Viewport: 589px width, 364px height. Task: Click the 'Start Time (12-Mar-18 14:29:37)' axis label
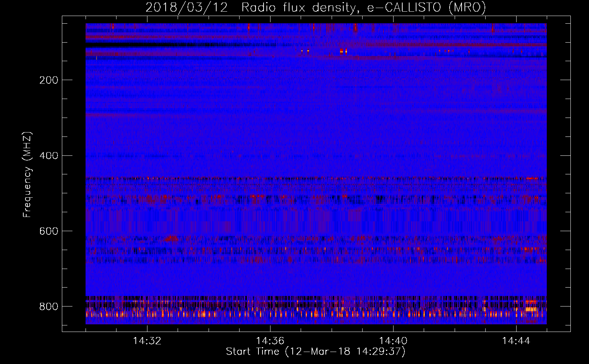pos(316,352)
